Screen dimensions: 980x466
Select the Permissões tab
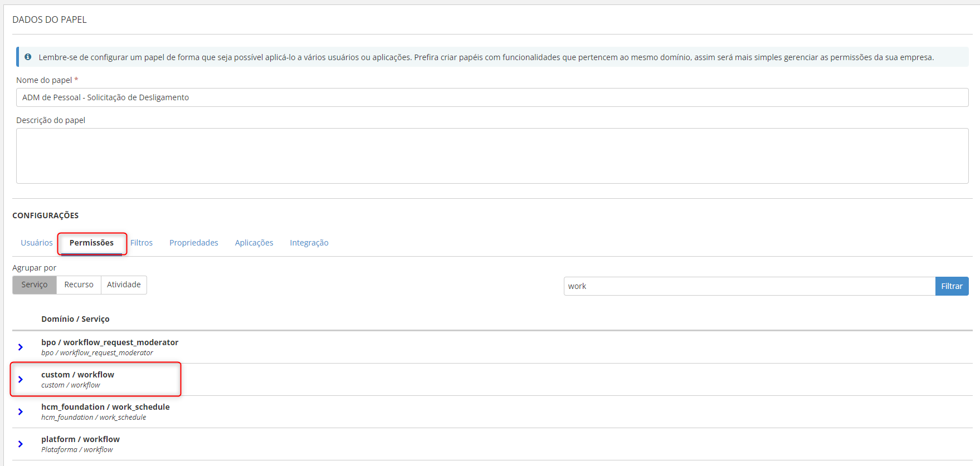pyautogui.click(x=91, y=243)
